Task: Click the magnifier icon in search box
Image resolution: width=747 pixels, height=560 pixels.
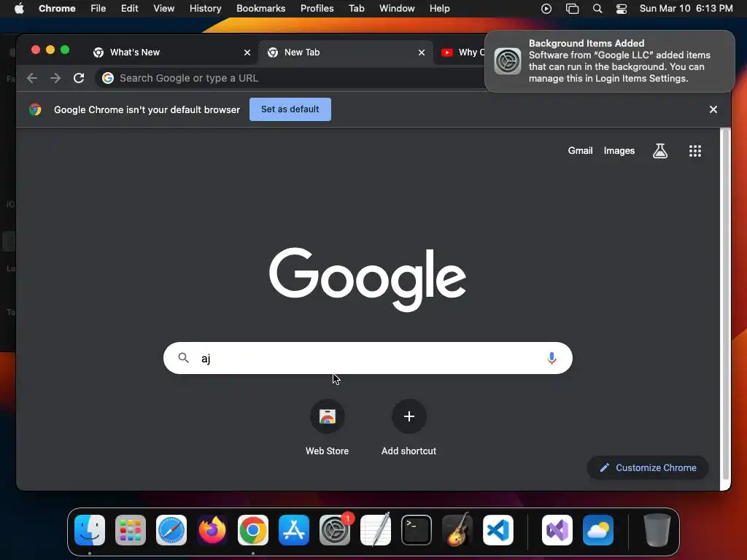Action: (x=183, y=357)
